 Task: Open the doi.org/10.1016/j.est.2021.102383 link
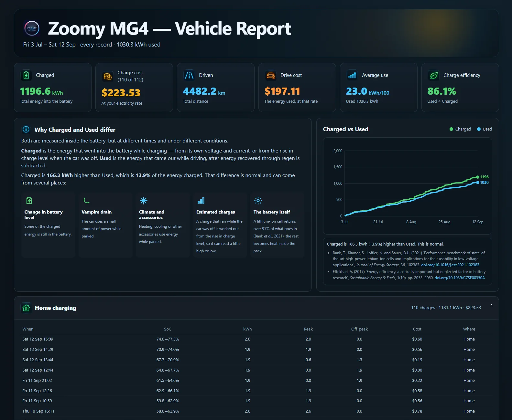click(x=450, y=265)
